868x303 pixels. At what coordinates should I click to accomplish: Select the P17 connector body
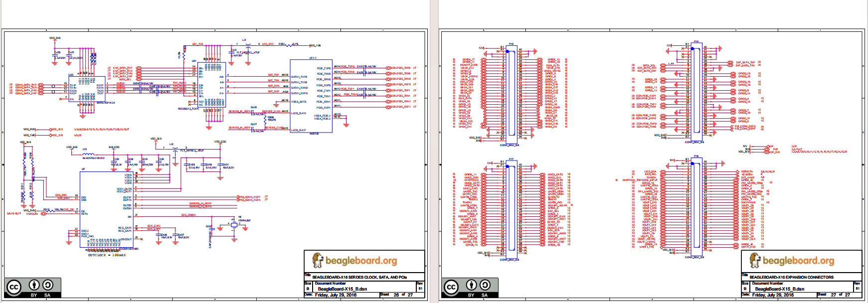(511, 209)
